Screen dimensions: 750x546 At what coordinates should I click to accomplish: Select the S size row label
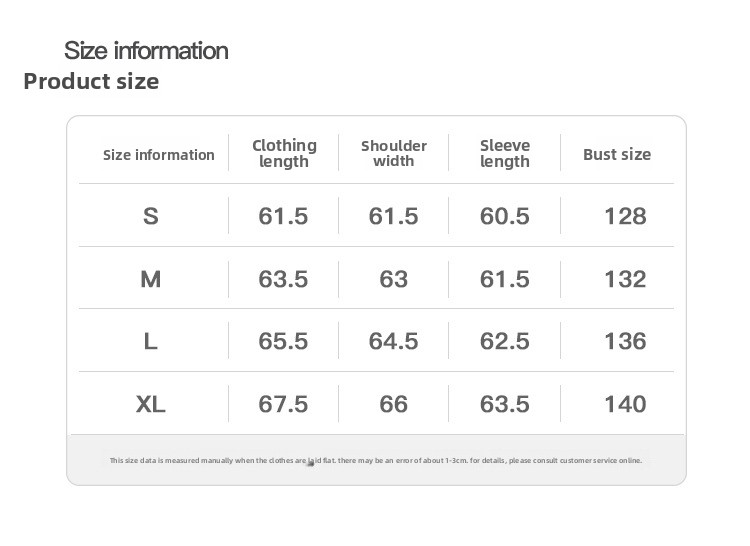click(151, 216)
